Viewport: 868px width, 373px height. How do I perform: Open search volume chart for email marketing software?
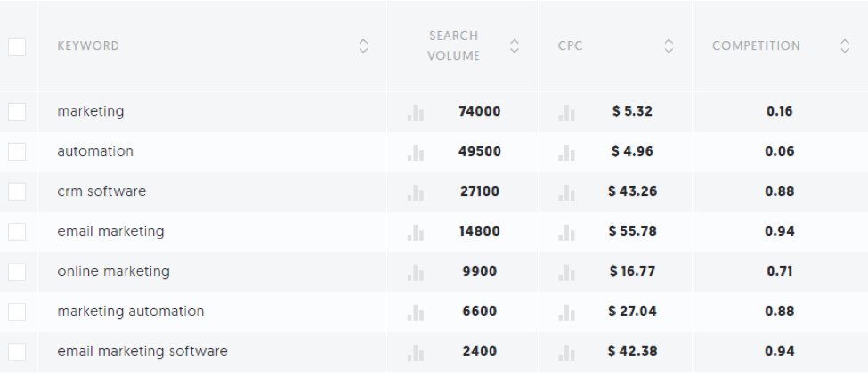[416, 353]
